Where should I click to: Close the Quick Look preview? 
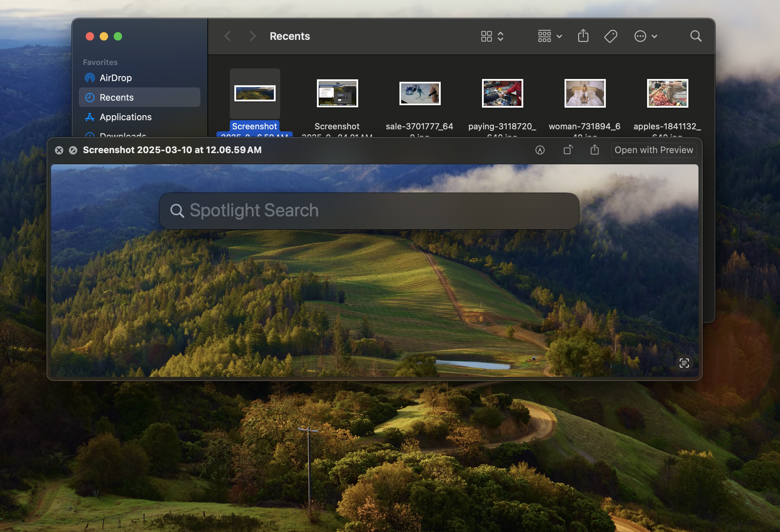click(59, 150)
